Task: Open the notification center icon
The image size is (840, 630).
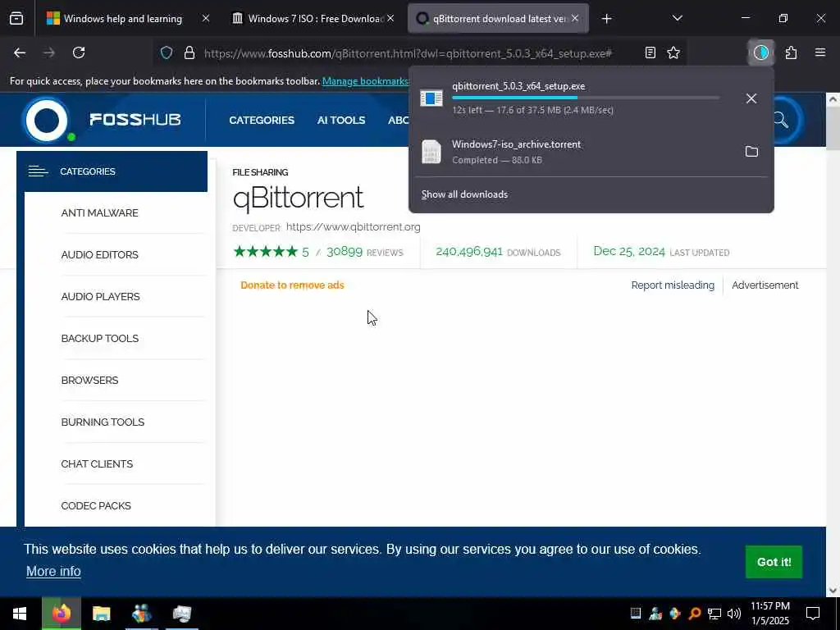Action: [813, 614]
